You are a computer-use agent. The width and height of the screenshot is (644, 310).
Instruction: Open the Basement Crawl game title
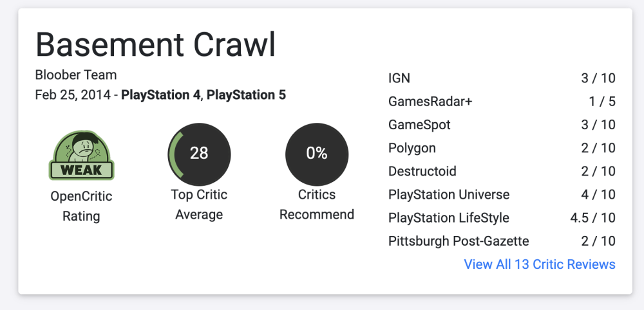pos(155,44)
